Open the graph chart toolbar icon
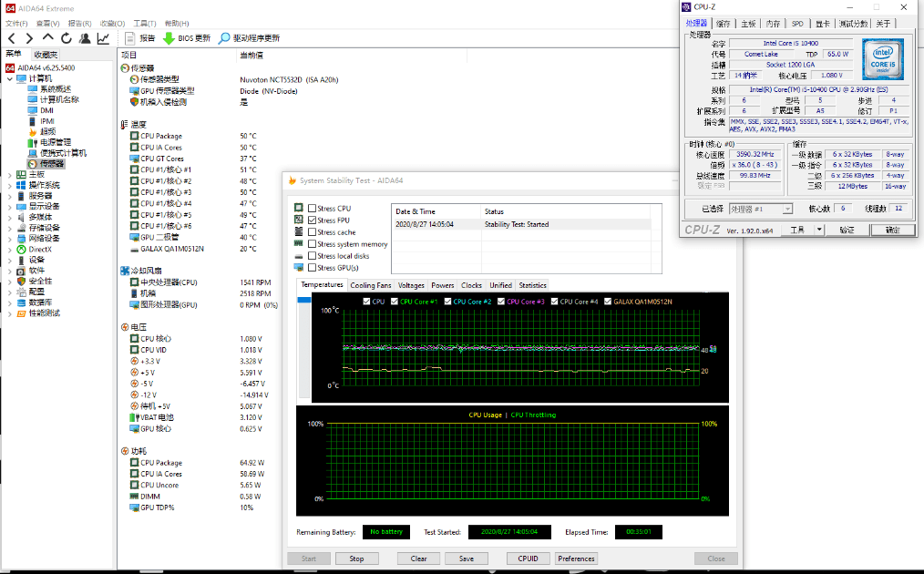Viewport: 924px width, 574px height. click(103, 38)
